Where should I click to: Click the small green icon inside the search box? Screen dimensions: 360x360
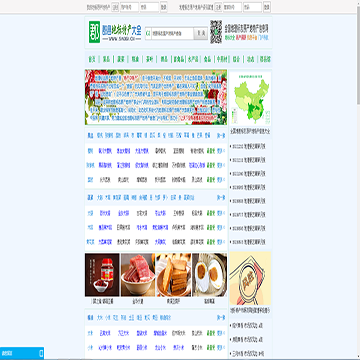148,33
